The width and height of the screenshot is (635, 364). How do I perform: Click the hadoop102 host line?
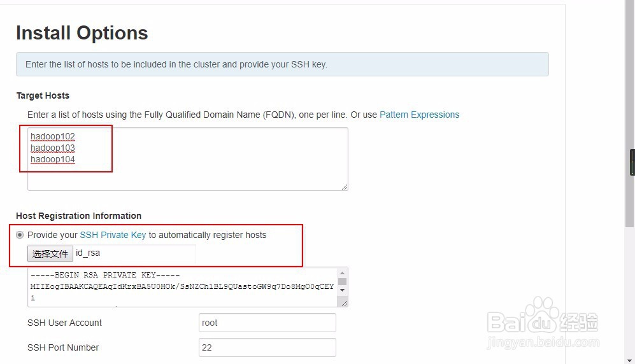click(x=53, y=136)
